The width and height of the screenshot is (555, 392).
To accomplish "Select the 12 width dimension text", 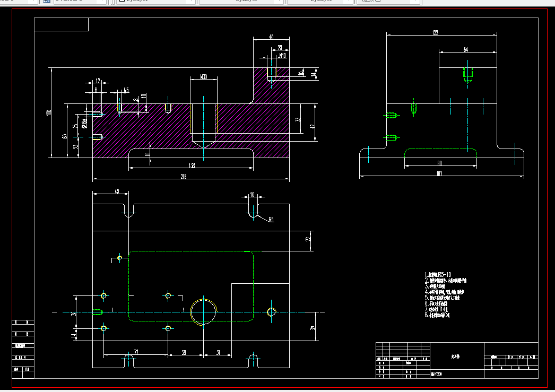I will click(98, 81).
